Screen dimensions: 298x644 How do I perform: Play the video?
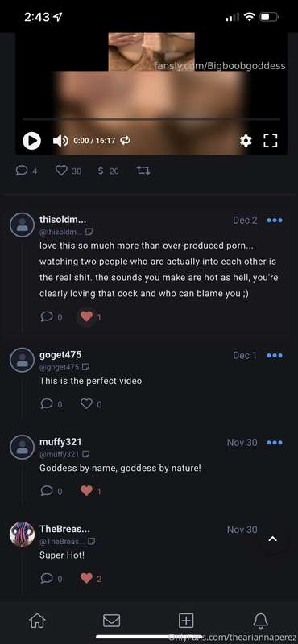[31, 141]
